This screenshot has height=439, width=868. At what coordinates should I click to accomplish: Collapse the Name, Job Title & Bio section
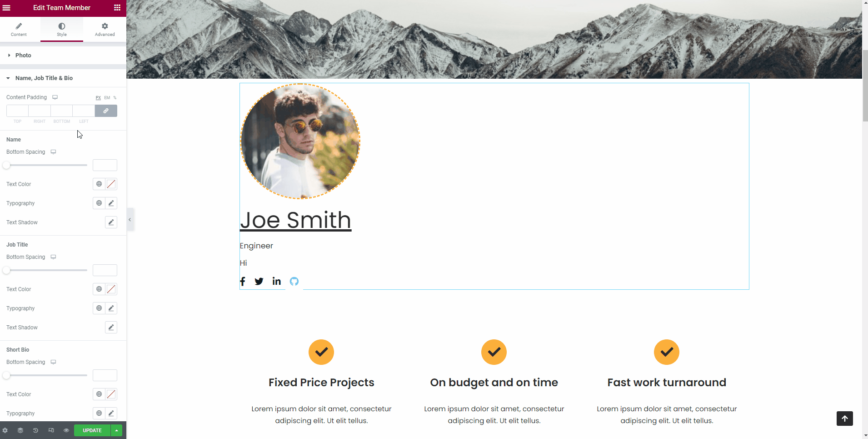click(44, 78)
